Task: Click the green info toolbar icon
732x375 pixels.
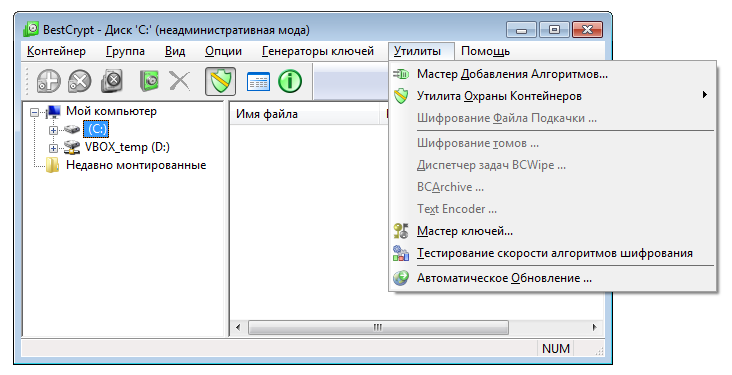Action: pos(290,81)
